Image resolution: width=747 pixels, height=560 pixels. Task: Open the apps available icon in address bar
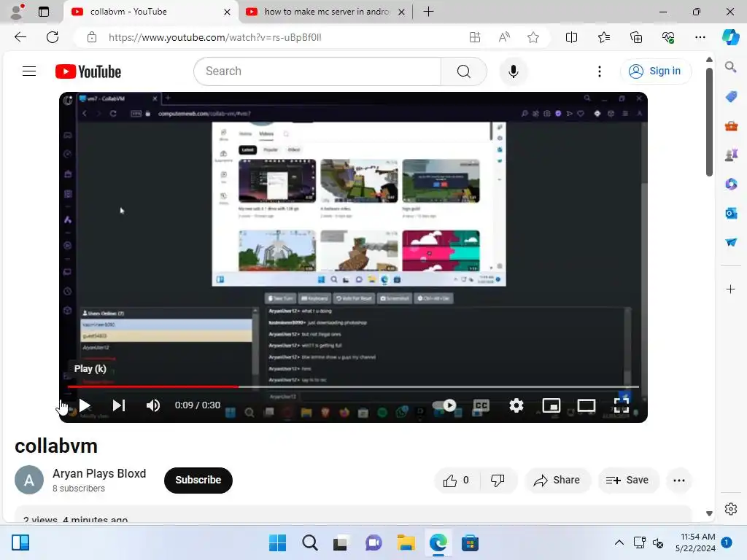coord(474,37)
